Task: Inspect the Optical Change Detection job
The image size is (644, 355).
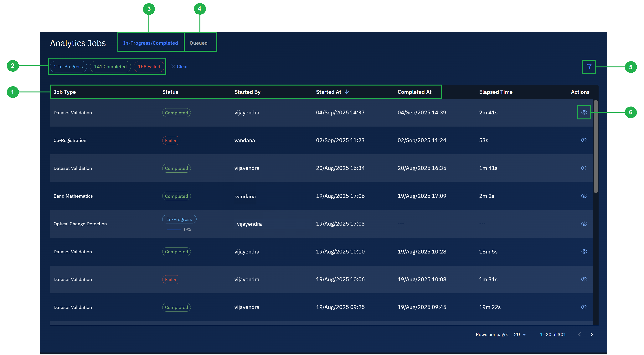Action: [x=584, y=224]
